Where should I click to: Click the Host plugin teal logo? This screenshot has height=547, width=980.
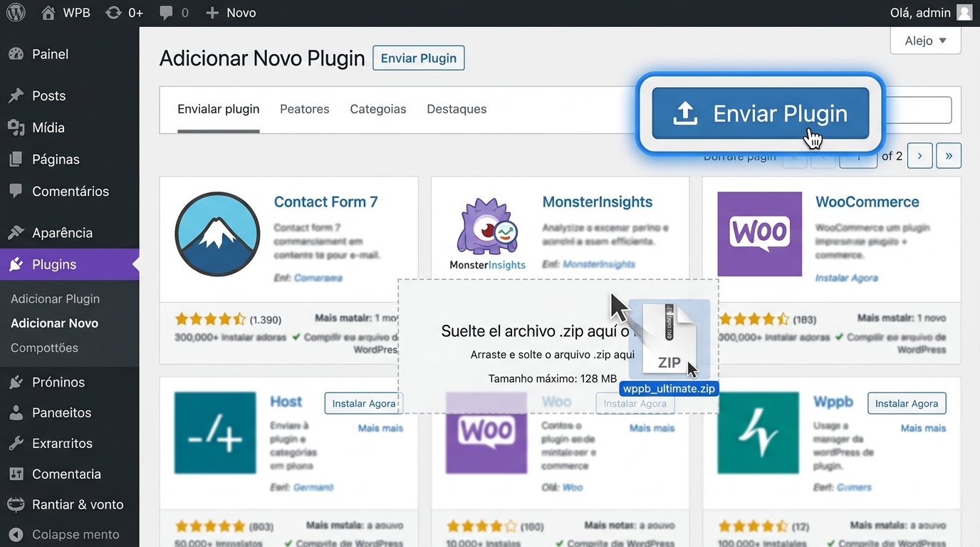click(215, 433)
